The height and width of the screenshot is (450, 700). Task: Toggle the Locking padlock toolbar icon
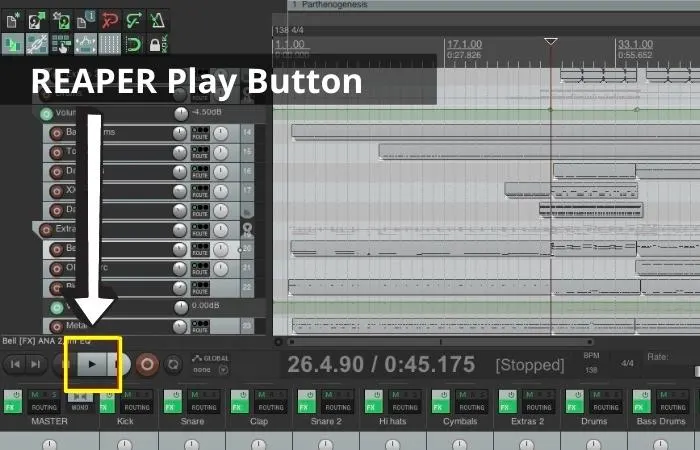coord(158,44)
